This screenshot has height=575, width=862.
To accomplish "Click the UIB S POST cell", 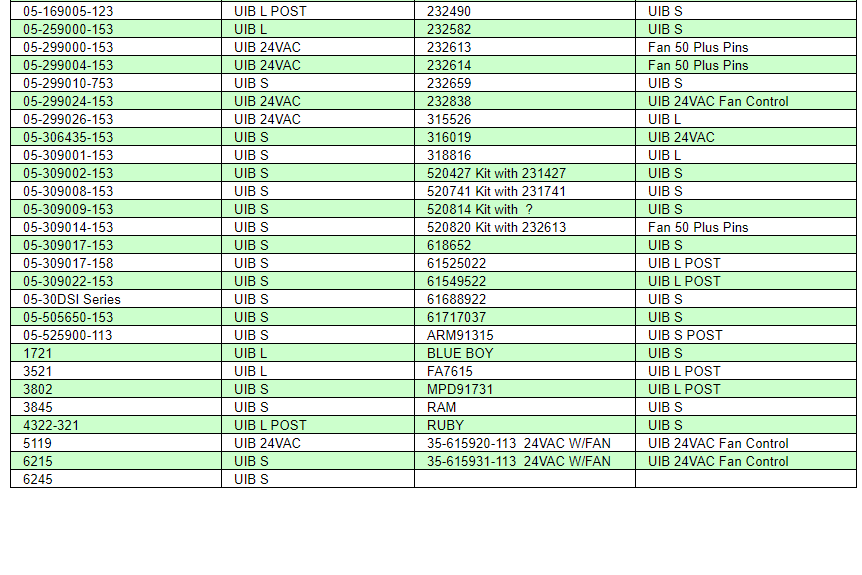I will tap(685, 336).
